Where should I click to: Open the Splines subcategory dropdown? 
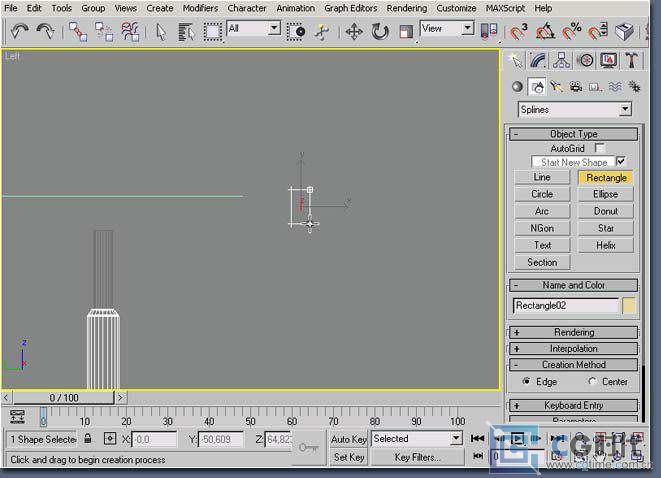[x=575, y=110]
